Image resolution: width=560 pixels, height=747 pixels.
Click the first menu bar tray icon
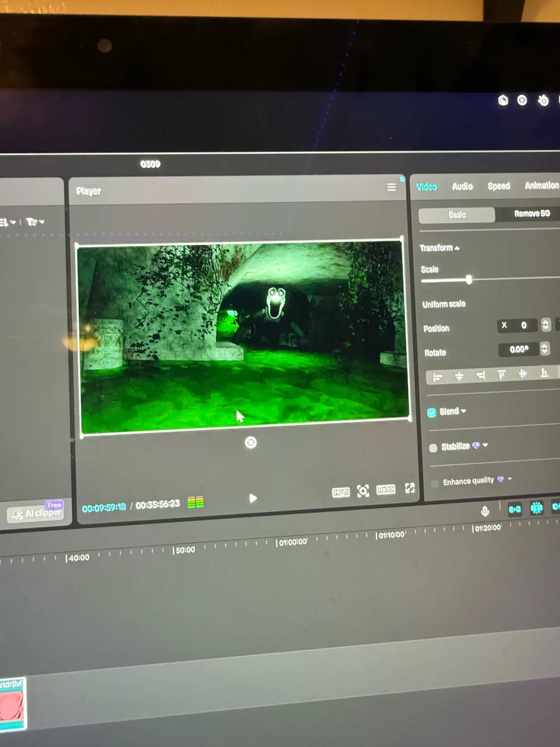pyautogui.click(x=503, y=100)
